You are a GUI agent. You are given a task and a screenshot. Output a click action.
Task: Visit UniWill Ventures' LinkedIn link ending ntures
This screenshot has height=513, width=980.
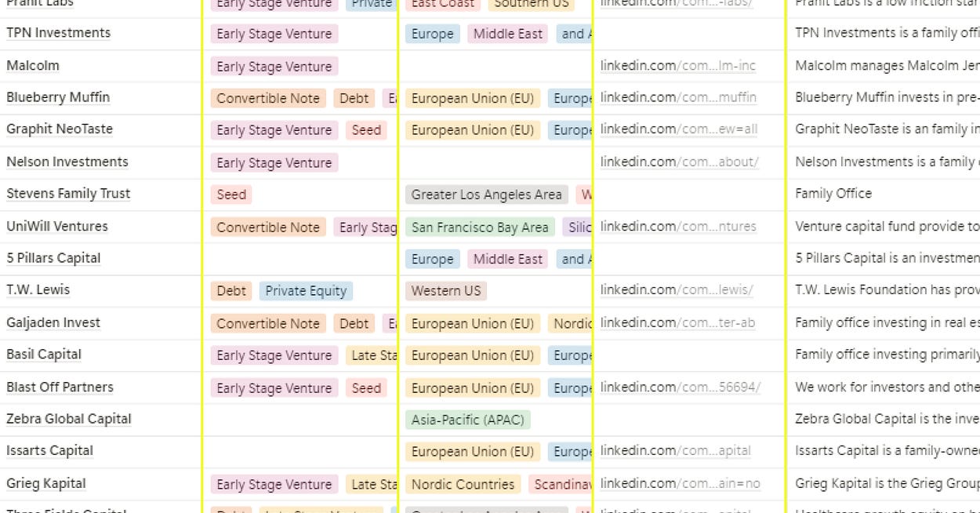pyautogui.click(x=678, y=226)
